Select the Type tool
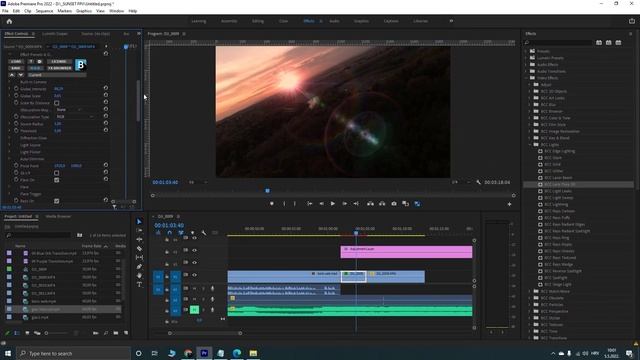Viewport: 640px width, 360px height. 139,284
